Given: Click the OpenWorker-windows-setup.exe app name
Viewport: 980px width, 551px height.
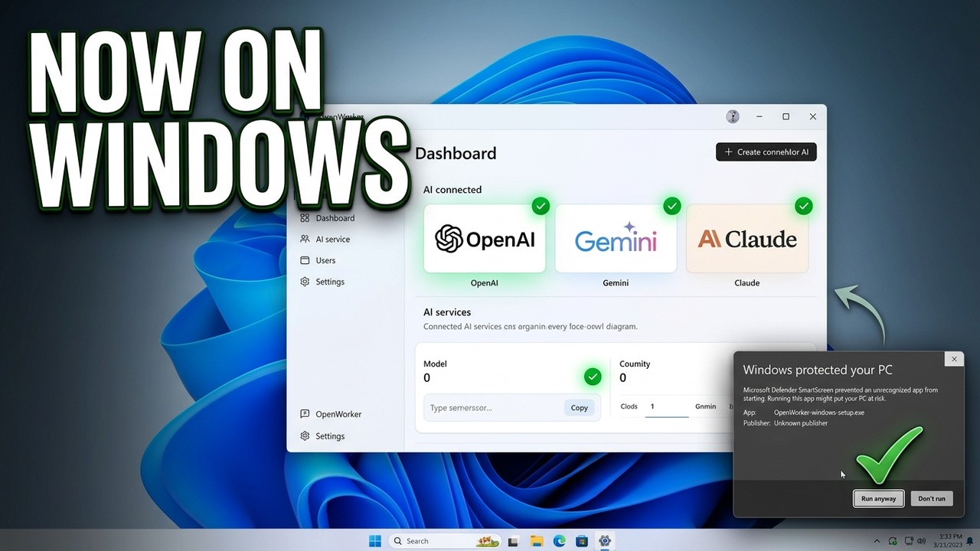Looking at the screenshot, I should (x=819, y=412).
